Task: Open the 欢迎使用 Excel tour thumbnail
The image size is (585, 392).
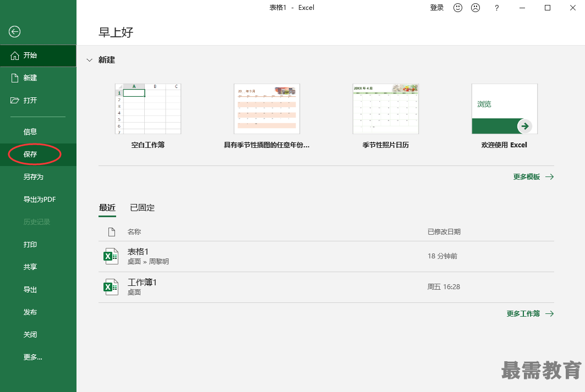Action: (505, 109)
